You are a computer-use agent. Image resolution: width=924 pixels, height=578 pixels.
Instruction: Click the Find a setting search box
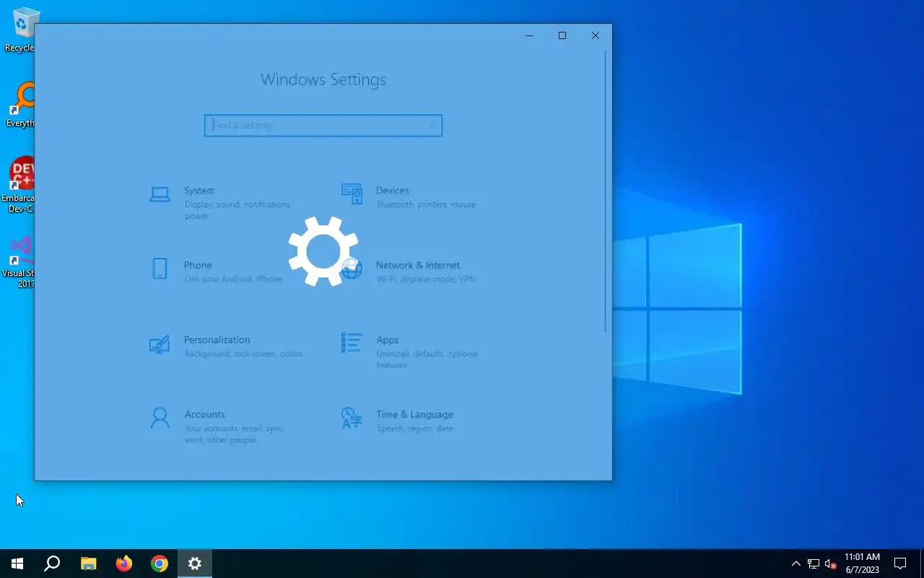pyautogui.click(x=323, y=125)
